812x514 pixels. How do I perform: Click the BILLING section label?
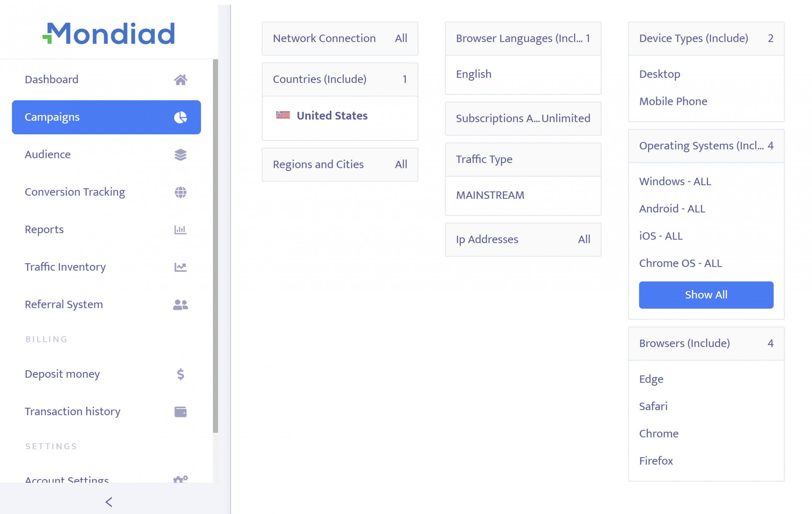tap(46, 339)
